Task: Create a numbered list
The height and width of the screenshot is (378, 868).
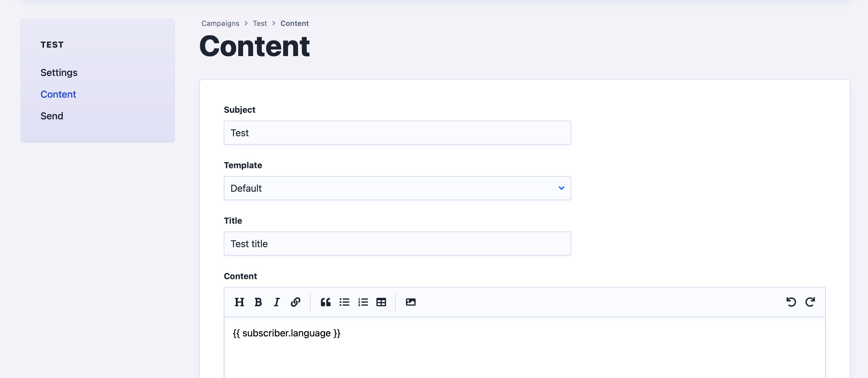Action: [363, 302]
